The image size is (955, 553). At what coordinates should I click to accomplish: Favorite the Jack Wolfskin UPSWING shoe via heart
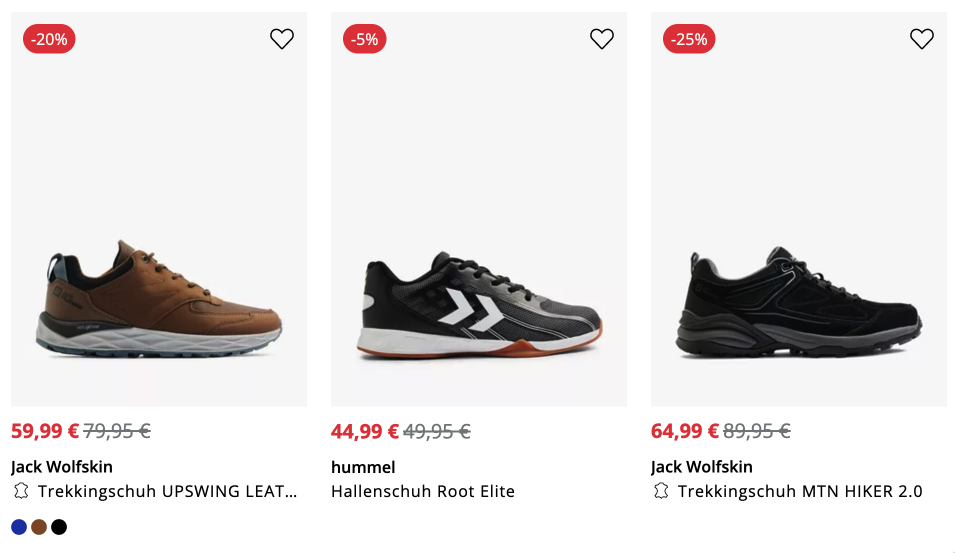coord(282,39)
